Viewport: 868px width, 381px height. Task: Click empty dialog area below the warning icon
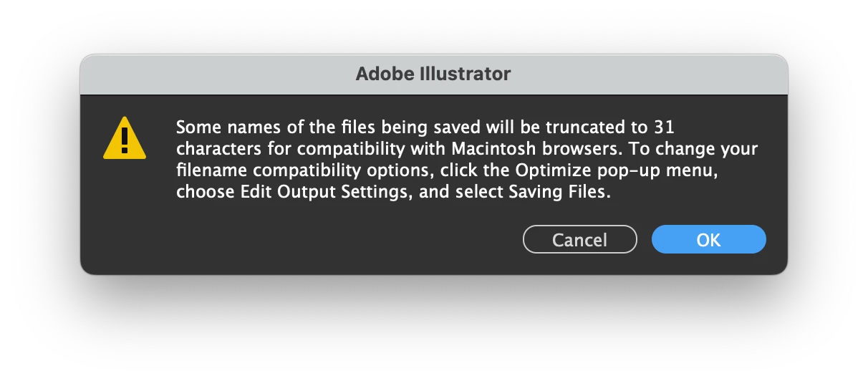[125, 215]
